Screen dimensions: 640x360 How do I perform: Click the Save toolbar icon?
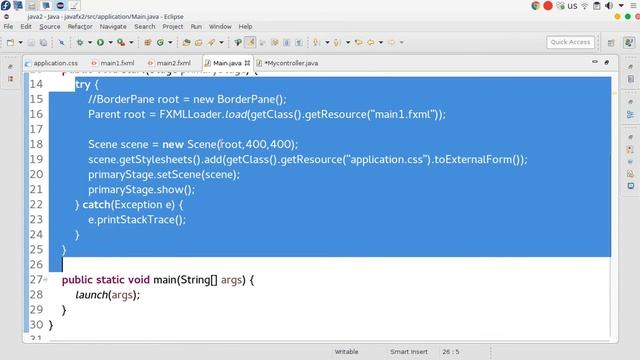pos(31,42)
